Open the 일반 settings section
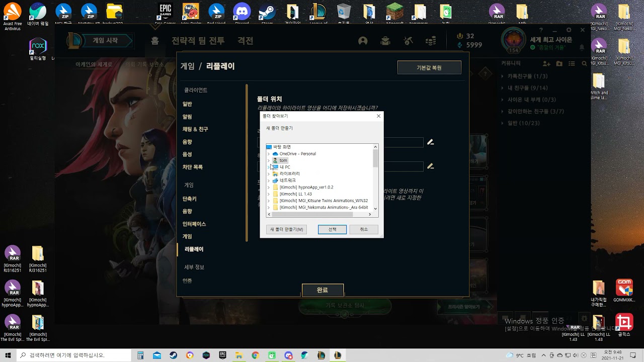 [x=187, y=104]
